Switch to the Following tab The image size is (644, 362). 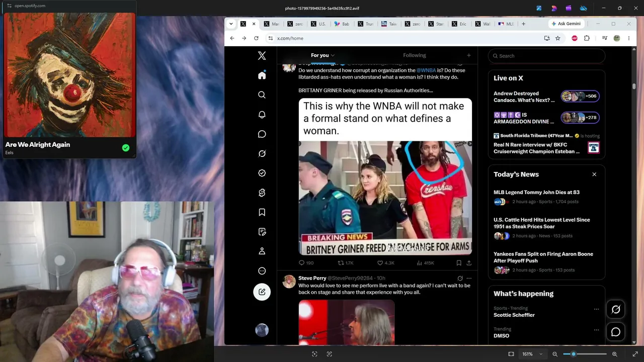(x=415, y=55)
